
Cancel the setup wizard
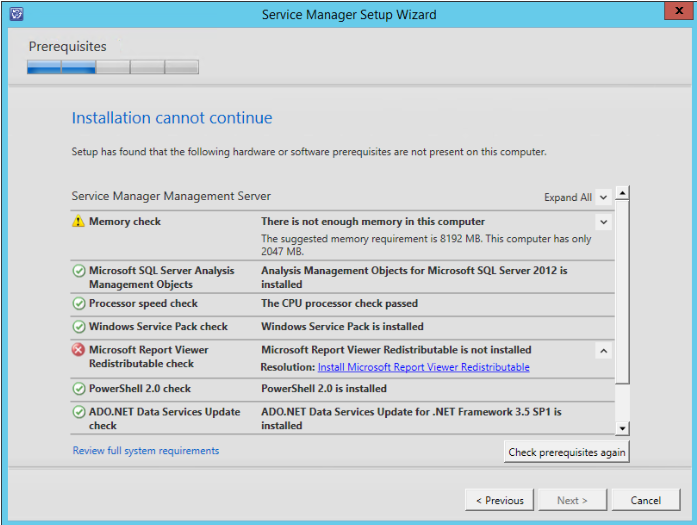tap(645, 500)
